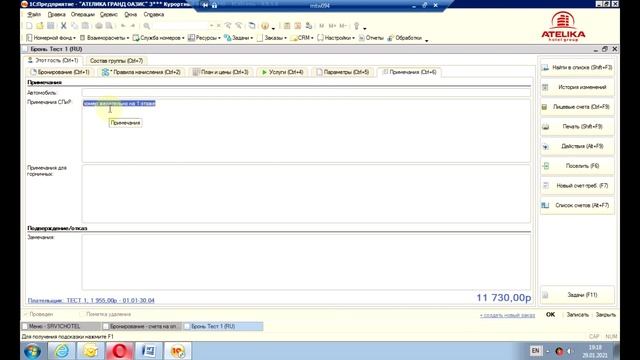The width and height of the screenshot is (640, 360).
Task: Open the Файл menu
Action: click(x=34, y=14)
